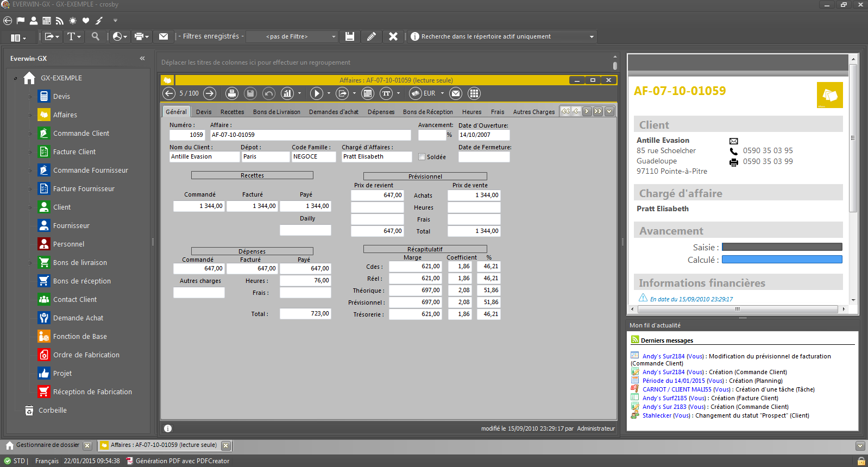868x467 pixels.
Task: Click the export arrow icon in Affaires toolbar
Action: point(343,93)
